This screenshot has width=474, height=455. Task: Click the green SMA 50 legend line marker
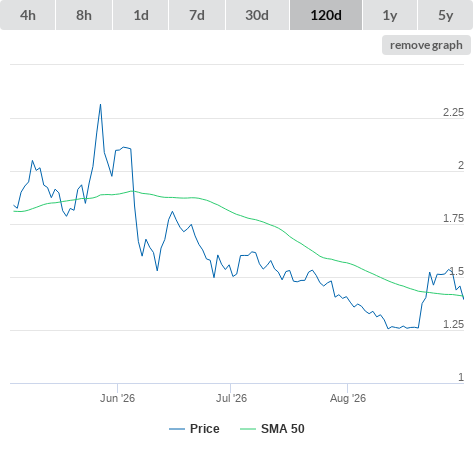coord(248,429)
